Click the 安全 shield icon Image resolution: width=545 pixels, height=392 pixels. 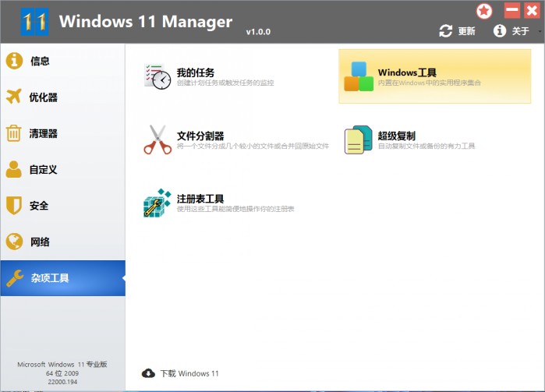(15, 206)
